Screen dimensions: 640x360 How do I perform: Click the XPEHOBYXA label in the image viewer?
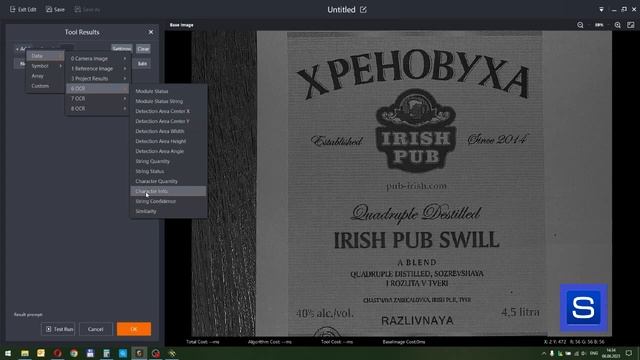pos(413,74)
